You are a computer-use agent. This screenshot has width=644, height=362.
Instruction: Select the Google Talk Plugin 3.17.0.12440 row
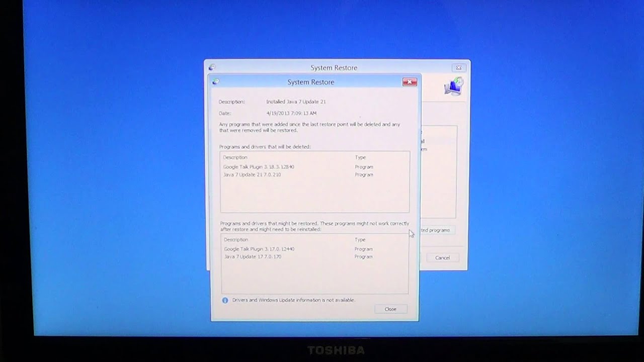click(x=314, y=249)
